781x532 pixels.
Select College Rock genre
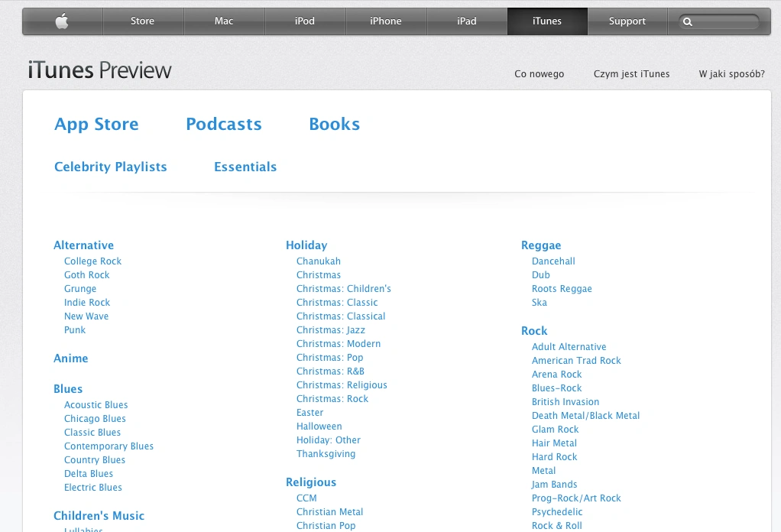pyautogui.click(x=92, y=261)
